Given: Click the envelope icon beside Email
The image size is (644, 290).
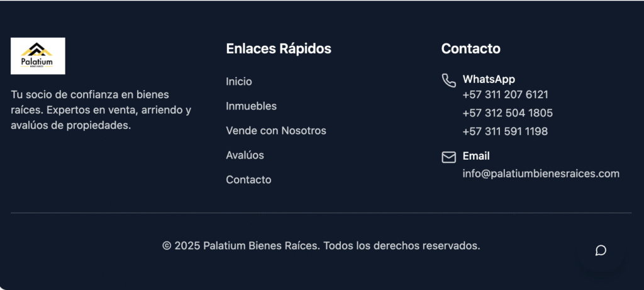Looking at the screenshot, I should coord(448,157).
